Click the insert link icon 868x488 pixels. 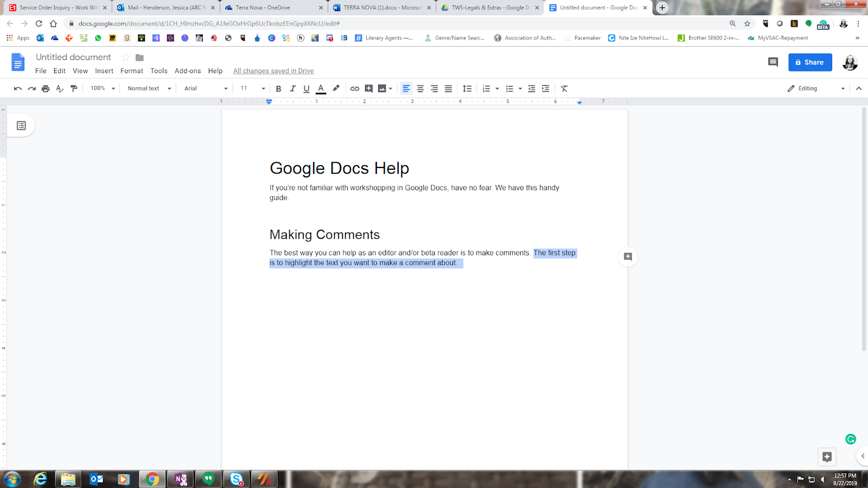tap(355, 88)
